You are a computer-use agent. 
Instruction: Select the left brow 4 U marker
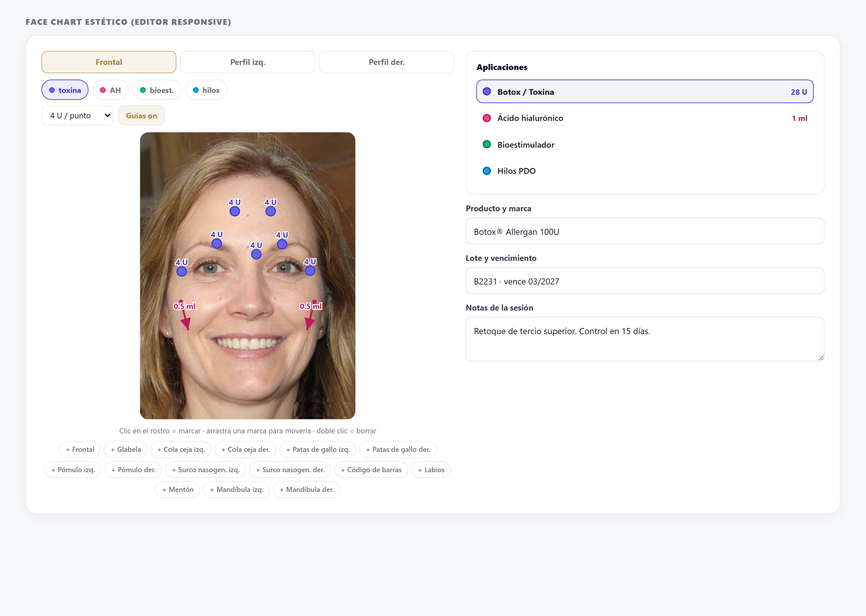pos(217,243)
